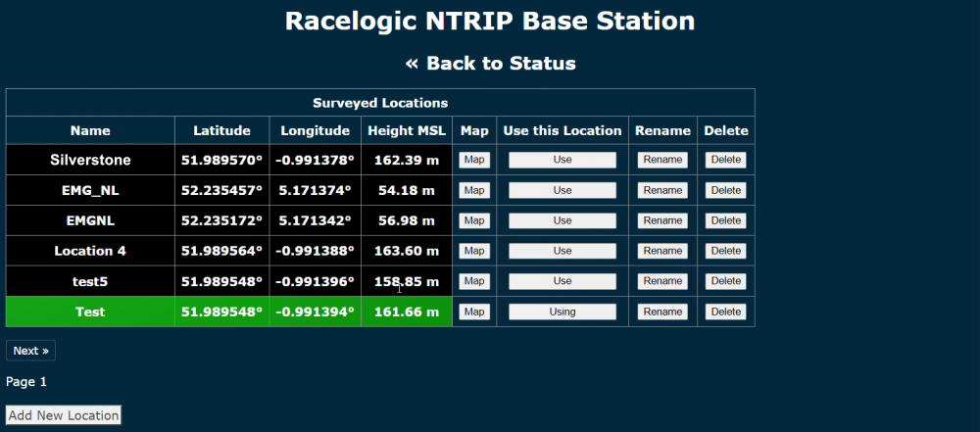Open the map for EMGNL
Viewport: 980px width, 432px height.
tap(474, 220)
